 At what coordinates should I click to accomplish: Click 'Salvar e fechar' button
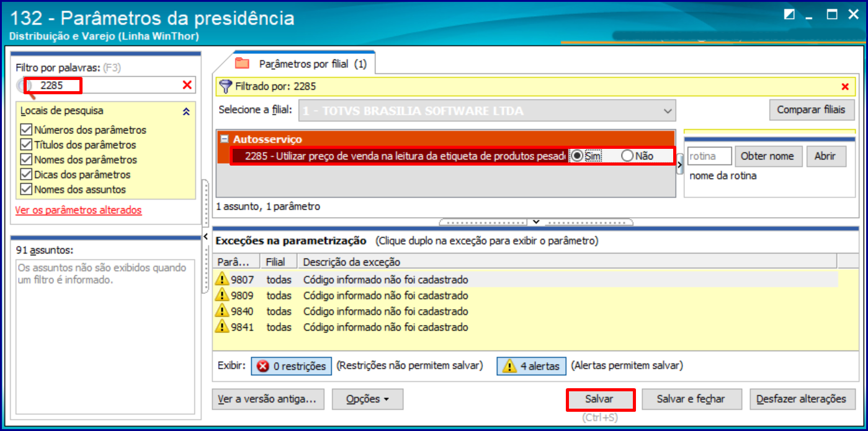click(691, 399)
